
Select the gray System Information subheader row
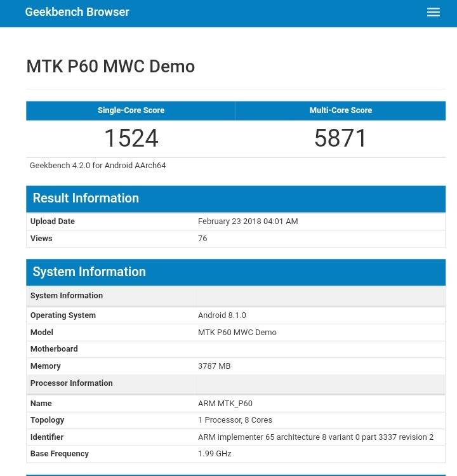click(236, 296)
